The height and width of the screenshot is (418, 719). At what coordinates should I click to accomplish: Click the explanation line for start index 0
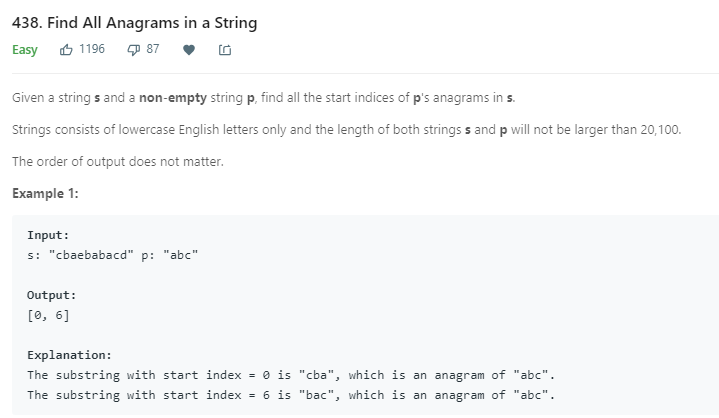coord(291,375)
